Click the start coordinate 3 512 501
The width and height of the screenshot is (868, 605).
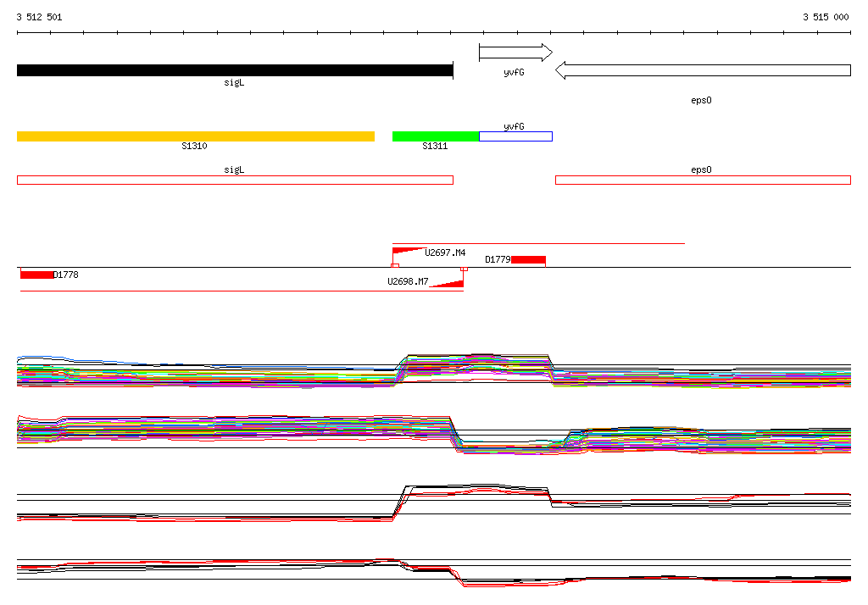pos(39,17)
